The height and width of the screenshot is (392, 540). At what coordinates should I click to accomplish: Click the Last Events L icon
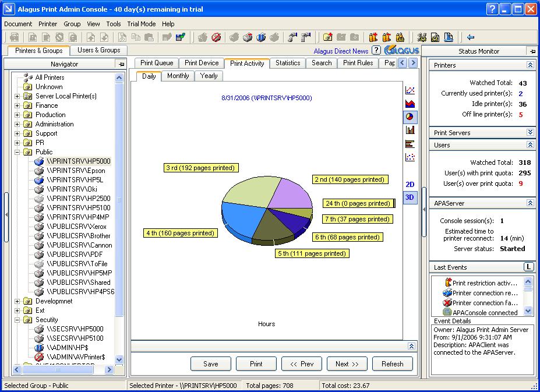[x=528, y=267]
